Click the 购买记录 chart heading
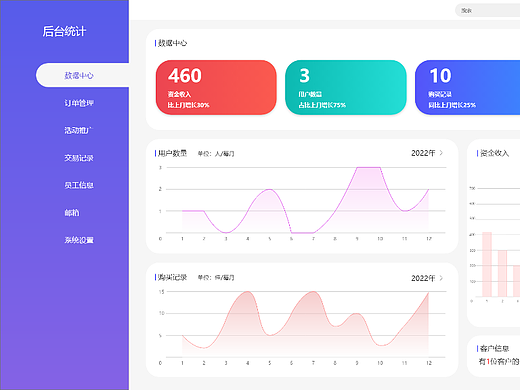The image size is (520, 390). coord(172,277)
